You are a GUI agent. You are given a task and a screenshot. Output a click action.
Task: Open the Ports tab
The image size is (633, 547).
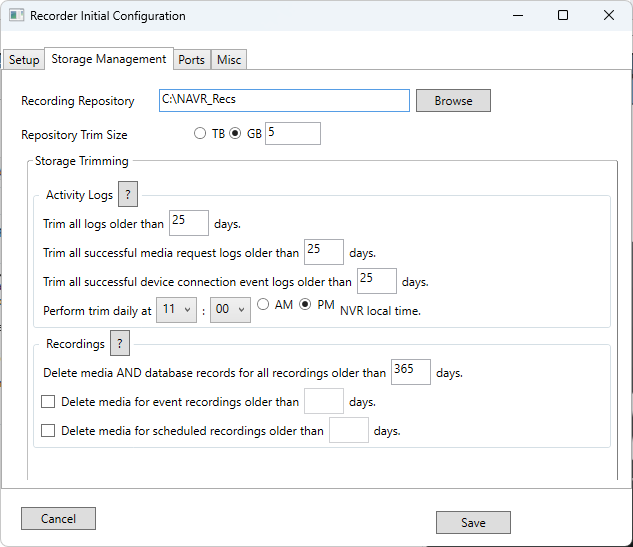pyautogui.click(x=191, y=60)
